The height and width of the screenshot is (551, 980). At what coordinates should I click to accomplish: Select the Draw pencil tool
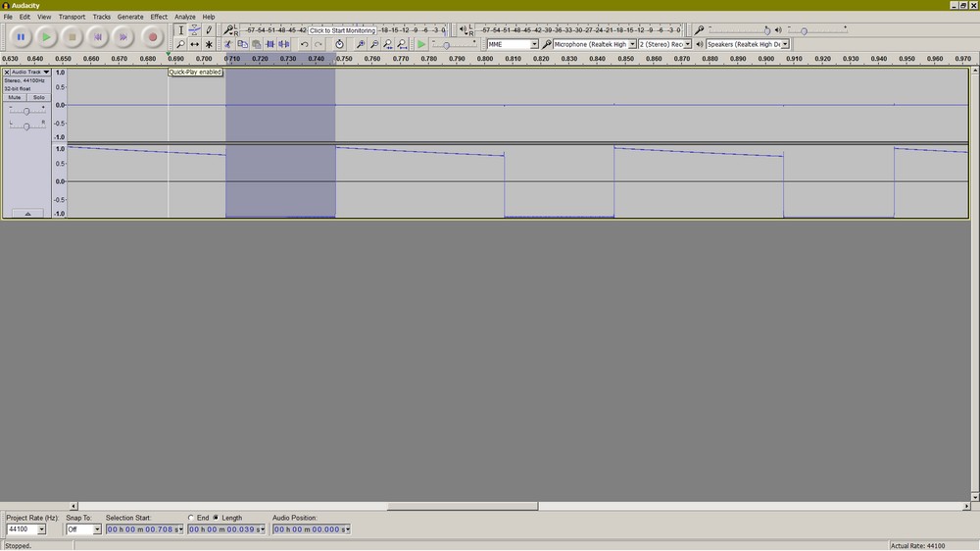pyautogui.click(x=209, y=30)
